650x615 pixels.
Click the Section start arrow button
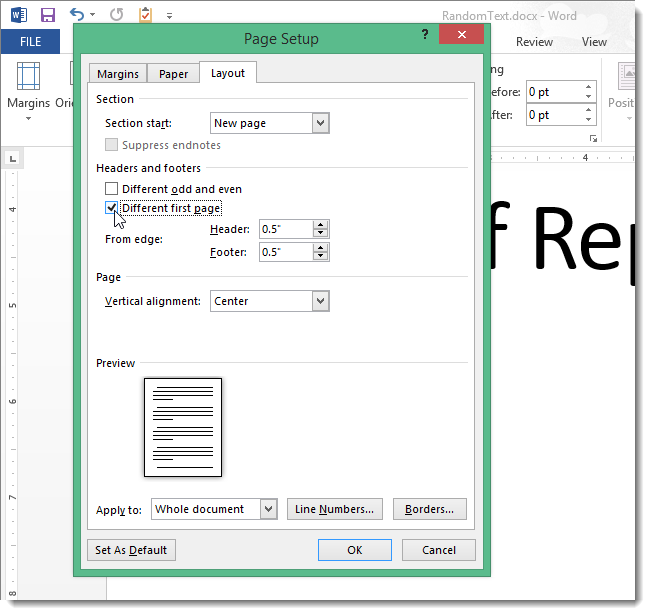click(x=320, y=123)
